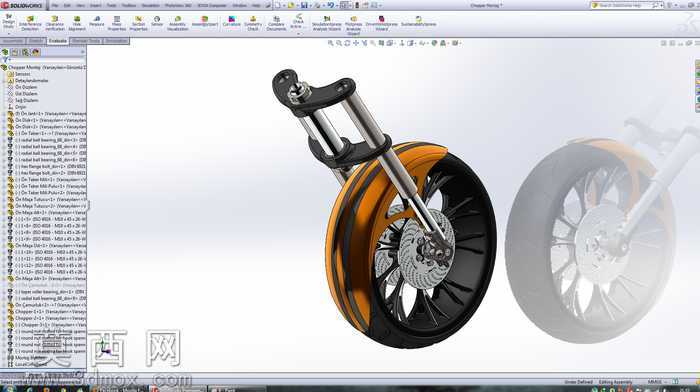Select the Ön Düzlem plane
This screenshot has width=700, height=392.
(26, 88)
